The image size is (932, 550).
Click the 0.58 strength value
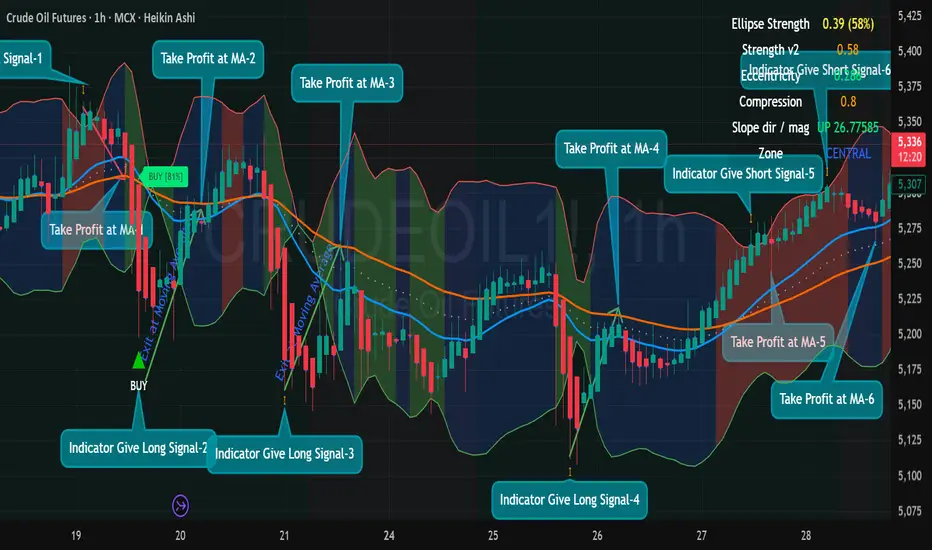[848, 50]
